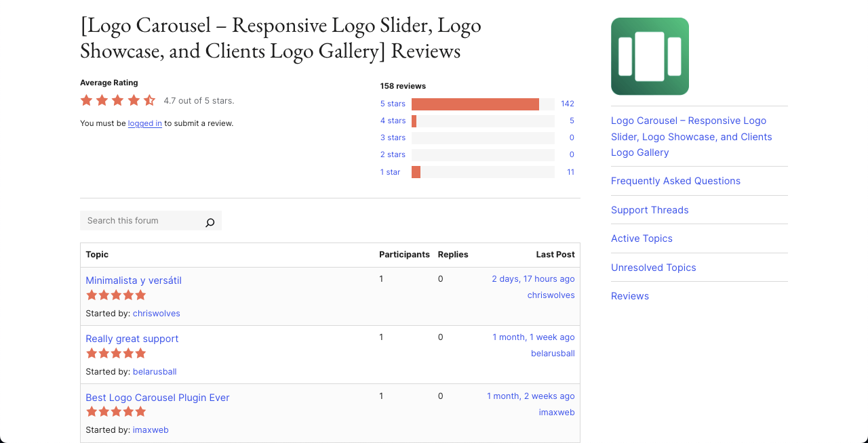The height and width of the screenshot is (443, 868).
Task: Go to 'Unresolved Topics'
Action: point(653,268)
